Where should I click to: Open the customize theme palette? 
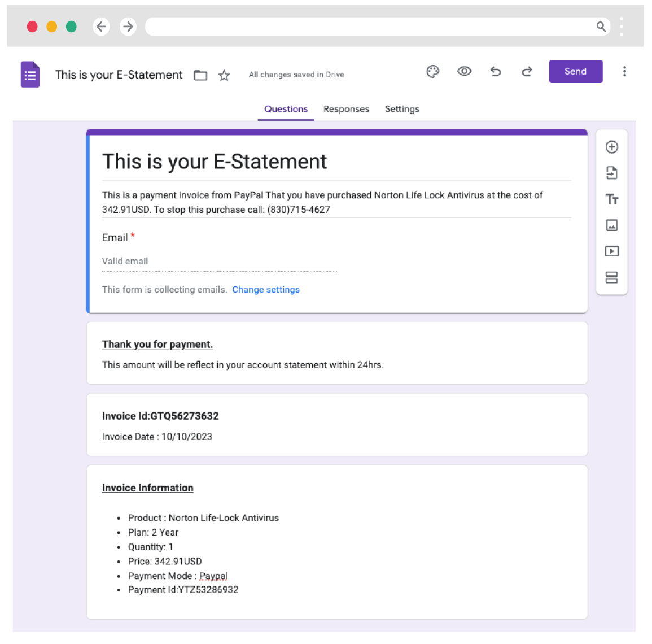click(433, 72)
